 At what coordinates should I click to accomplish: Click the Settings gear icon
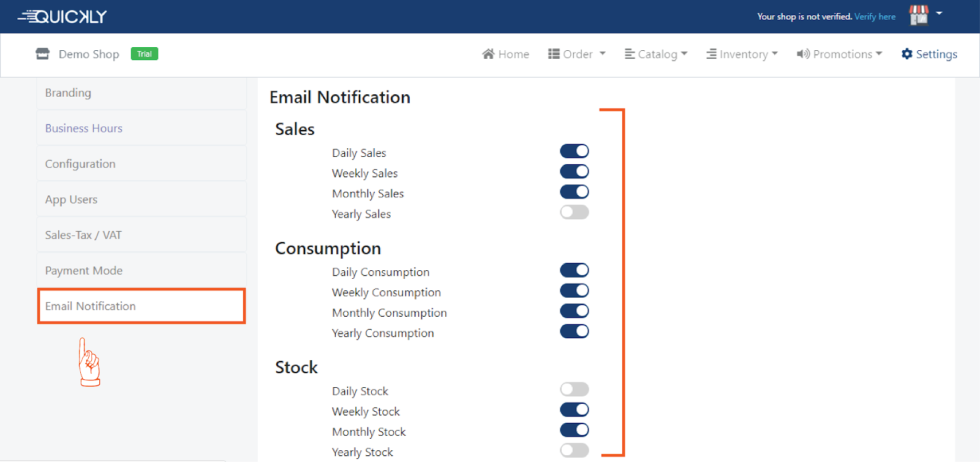click(907, 54)
